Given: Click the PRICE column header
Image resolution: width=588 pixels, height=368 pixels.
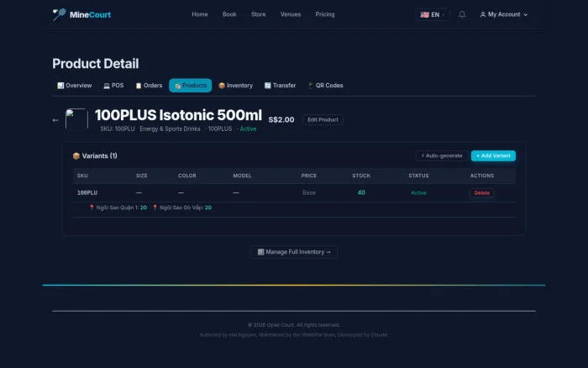Looking at the screenshot, I should coord(308,176).
